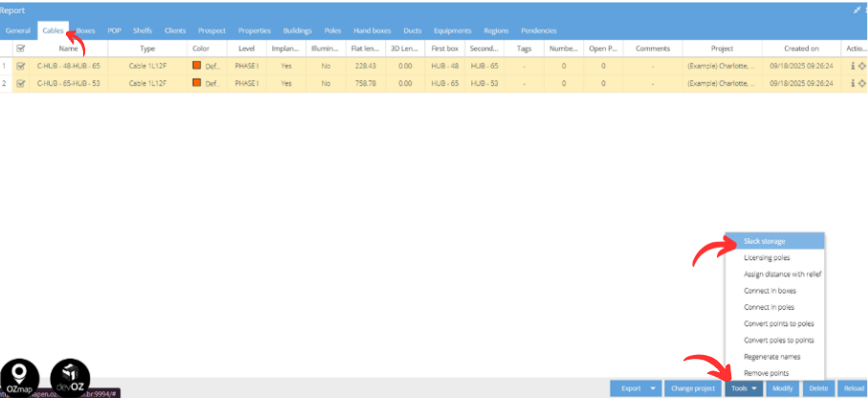This screenshot has width=868, height=398.
Task: Click flat length value 758.78
Action: click(365, 84)
